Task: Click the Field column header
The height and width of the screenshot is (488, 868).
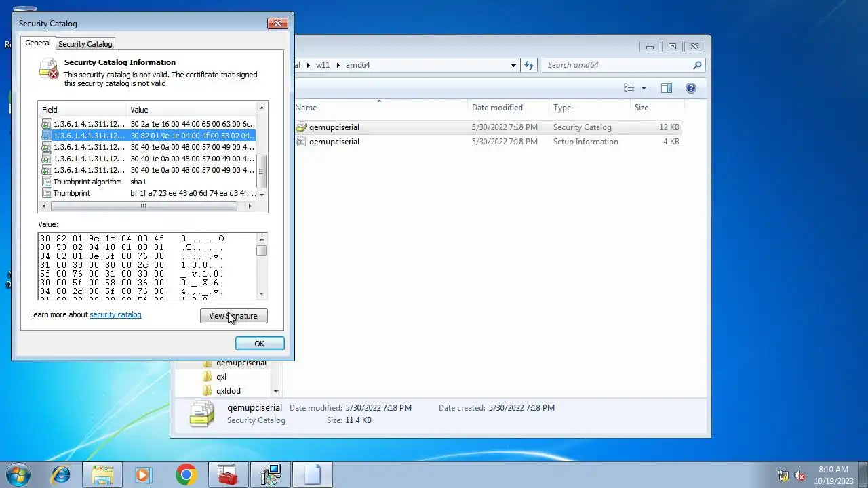Action: click(82, 110)
